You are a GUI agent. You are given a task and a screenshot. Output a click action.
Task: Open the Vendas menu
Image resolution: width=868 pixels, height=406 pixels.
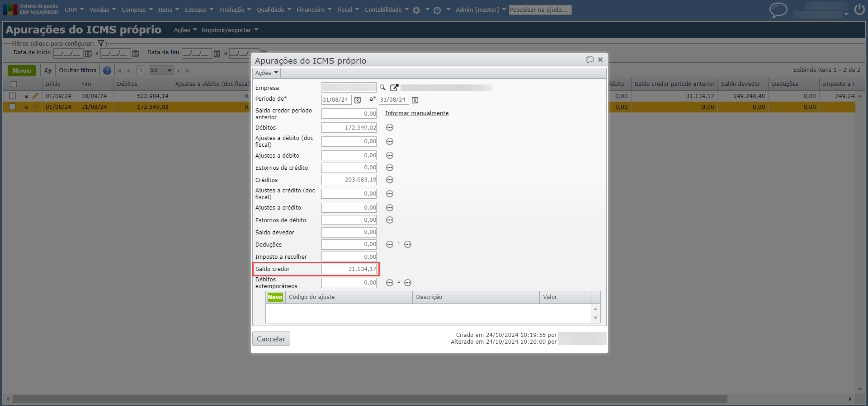[103, 9]
